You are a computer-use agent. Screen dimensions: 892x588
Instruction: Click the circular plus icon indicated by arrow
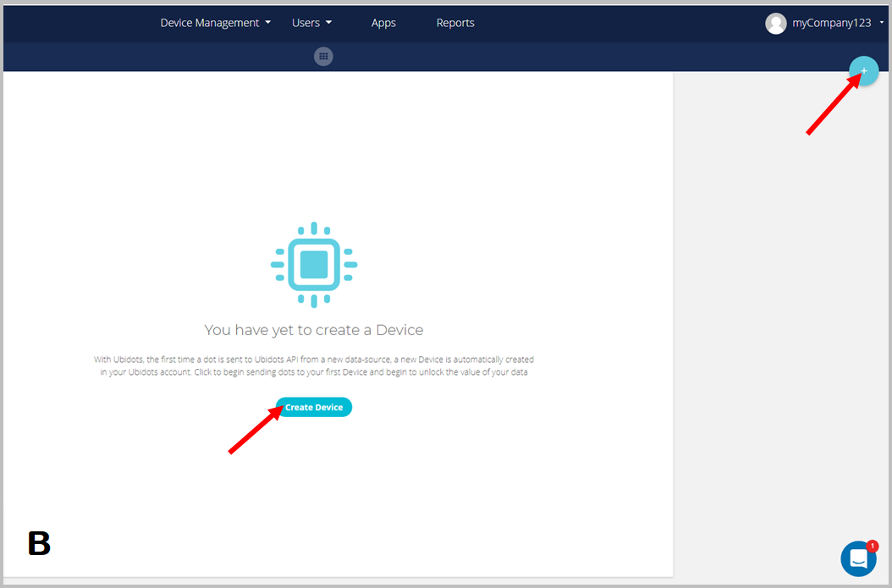coord(863,71)
